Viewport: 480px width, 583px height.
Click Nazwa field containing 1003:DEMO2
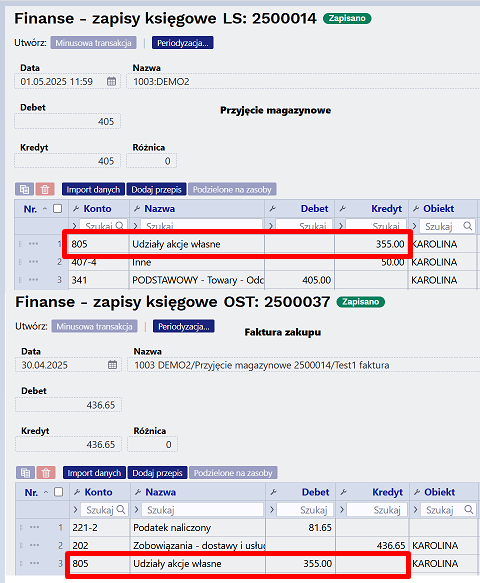click(303, 81)
